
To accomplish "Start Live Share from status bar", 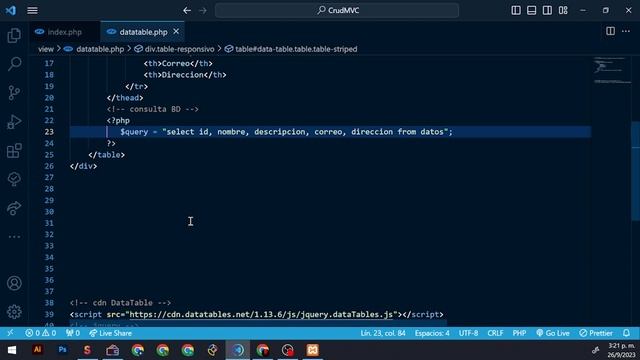I will [110, 333].
